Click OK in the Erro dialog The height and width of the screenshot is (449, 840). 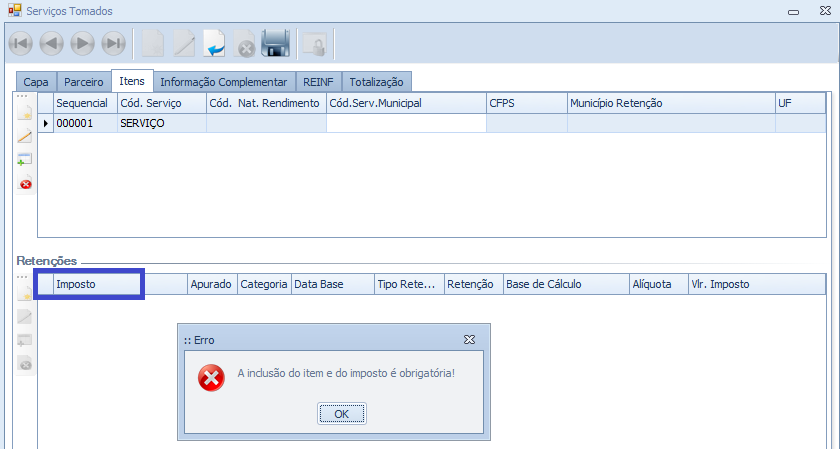point(342,414)
